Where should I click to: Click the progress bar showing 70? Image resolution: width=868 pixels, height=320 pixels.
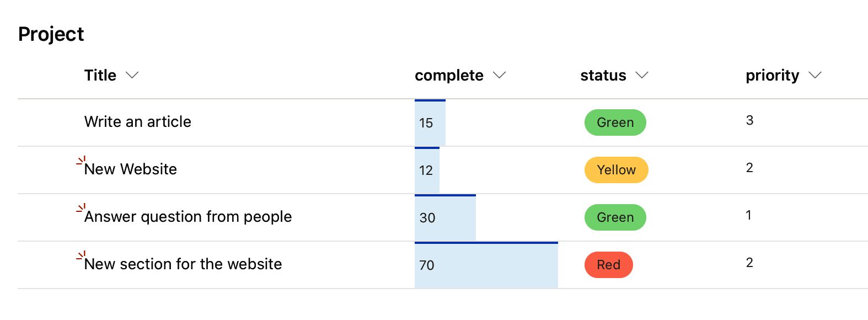click(x=485, y=265)
